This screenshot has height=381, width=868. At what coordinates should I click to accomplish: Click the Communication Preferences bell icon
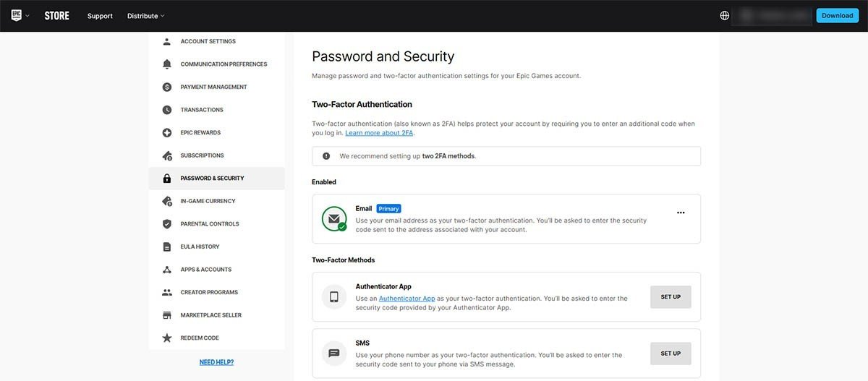point(167,64)
